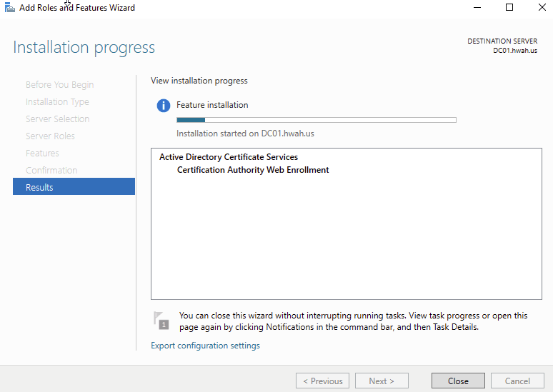Select Active Directory Certificate Services in results list
The width and height of the screenshot is (553, 392).
pos(228,157)
